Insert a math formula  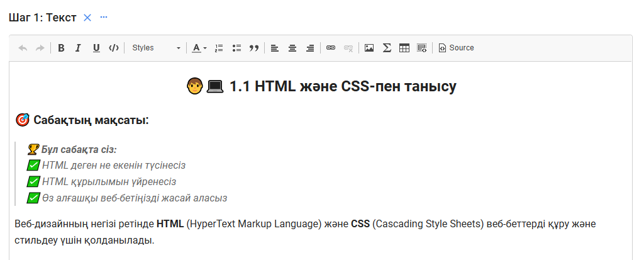coord(387,48)
